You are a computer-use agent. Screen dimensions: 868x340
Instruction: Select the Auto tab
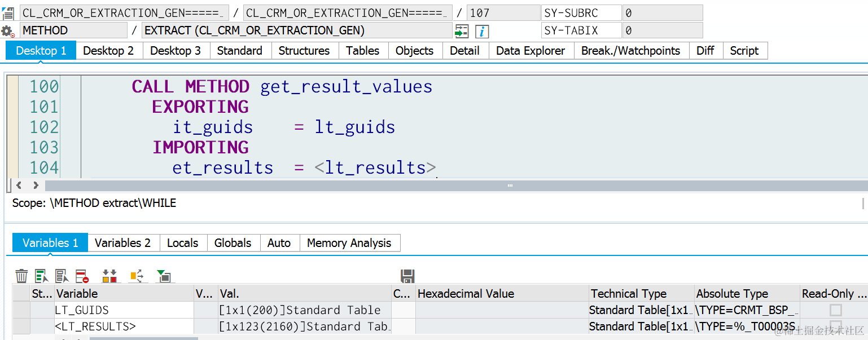coord(279,243)
